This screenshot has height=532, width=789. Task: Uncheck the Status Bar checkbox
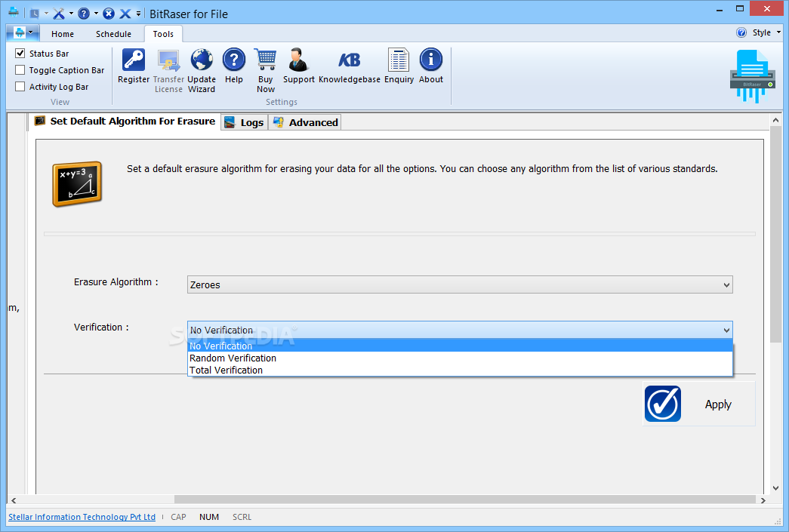[20, 54]
